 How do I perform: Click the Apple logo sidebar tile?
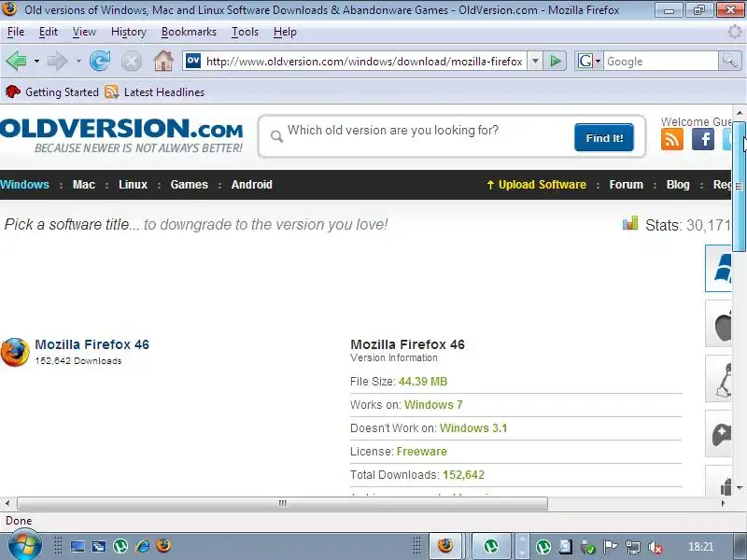719,324
